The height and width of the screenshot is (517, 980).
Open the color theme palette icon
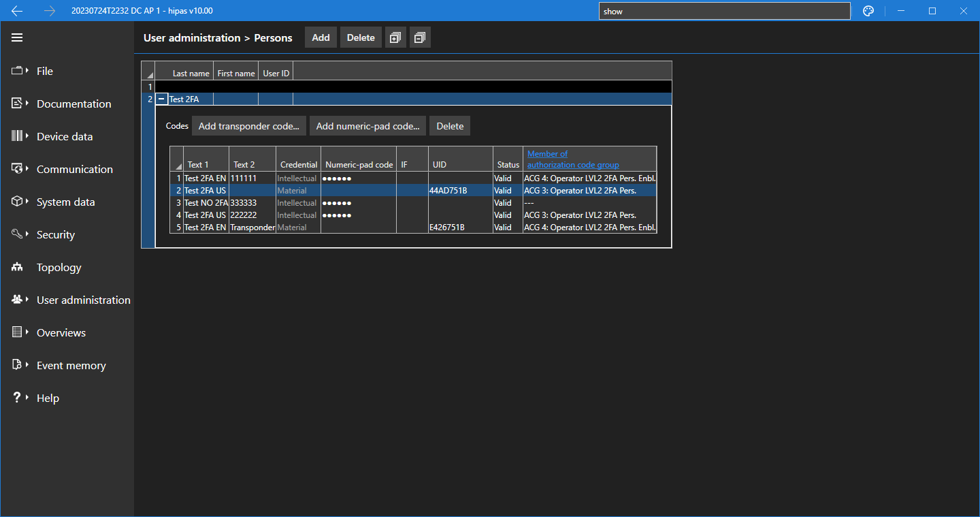point(868,11)
